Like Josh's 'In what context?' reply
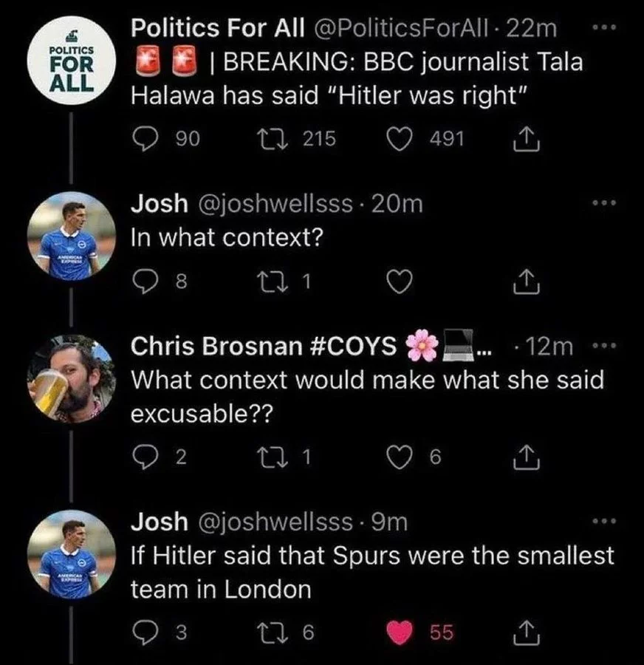Image resolution: width=644 pixels, height=665 pixels. pyautogui.click(x=399, y=280)
